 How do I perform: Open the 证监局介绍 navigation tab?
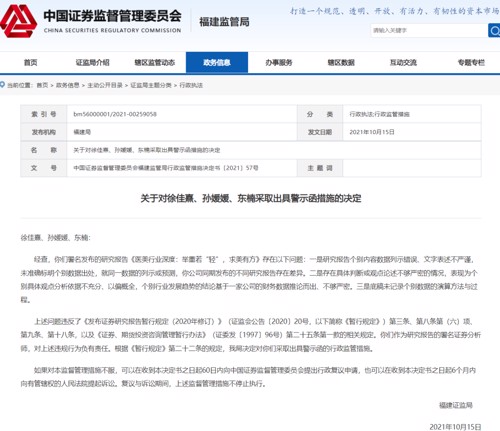click(93, 62)
